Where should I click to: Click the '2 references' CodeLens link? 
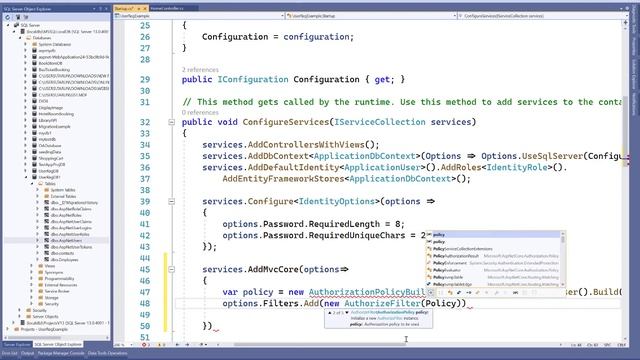[200, 70]
